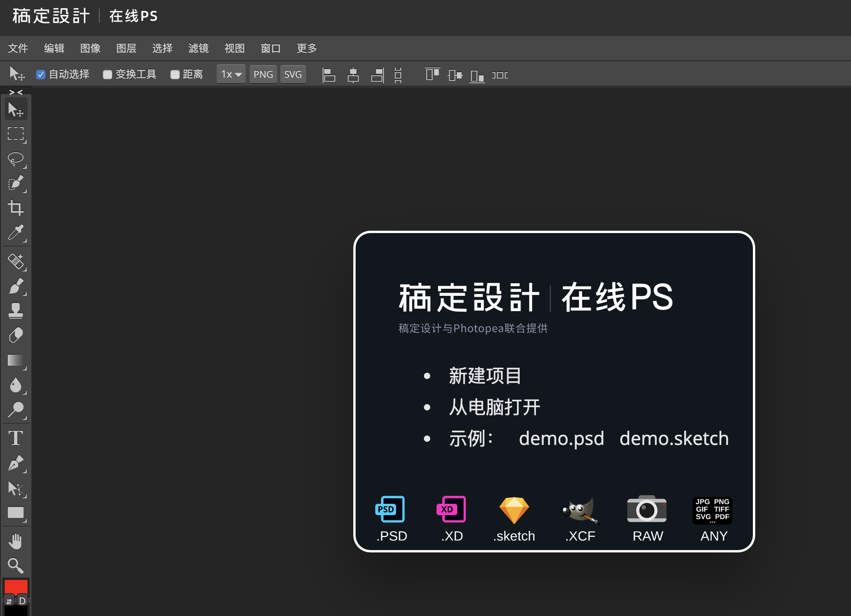Click the black background color swatch

pyautogui.click(x=16, y=611)
